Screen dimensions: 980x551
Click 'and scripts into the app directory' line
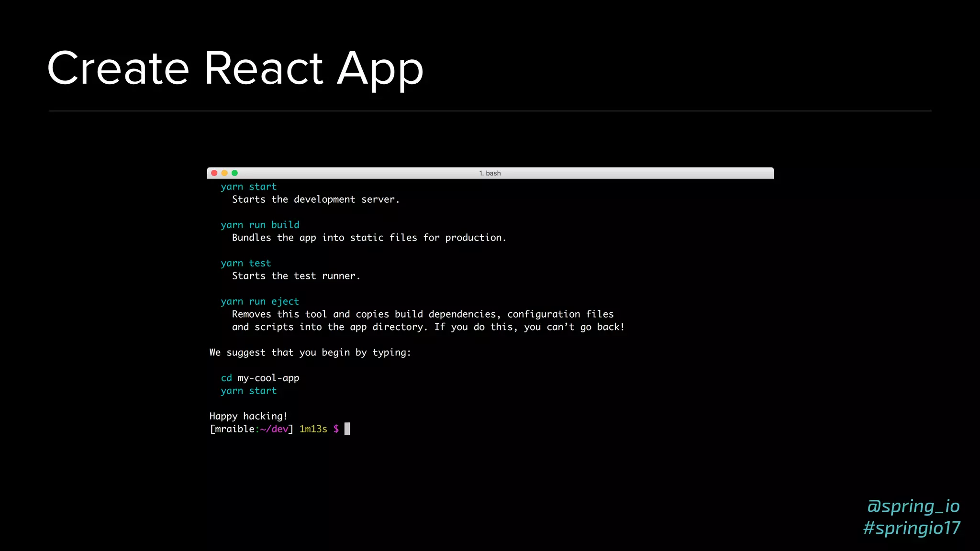(428, 327)
